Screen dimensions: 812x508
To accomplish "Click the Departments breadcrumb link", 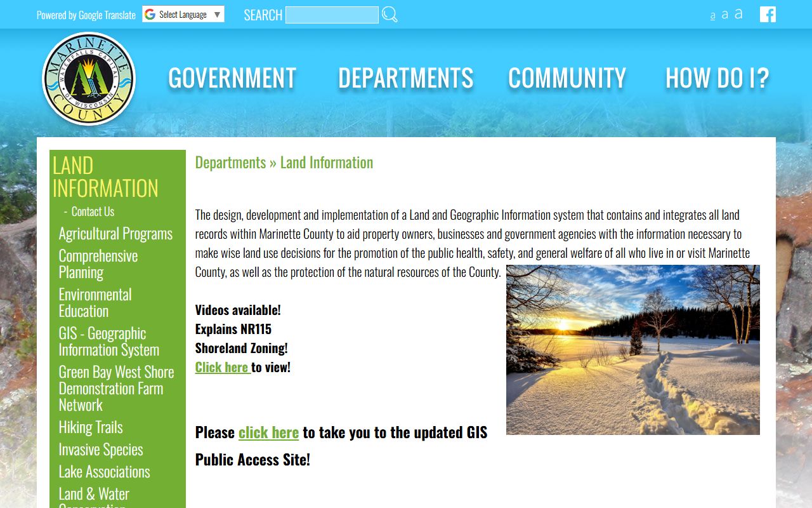I will (x=230, y=163).
